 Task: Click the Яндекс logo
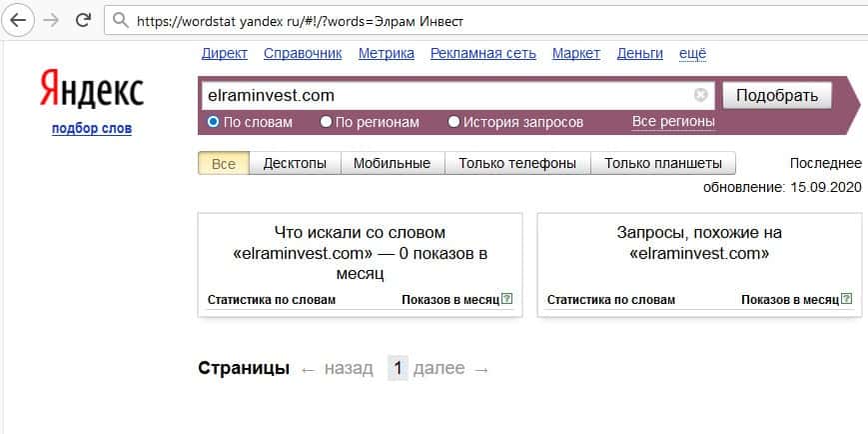[92, 89]
